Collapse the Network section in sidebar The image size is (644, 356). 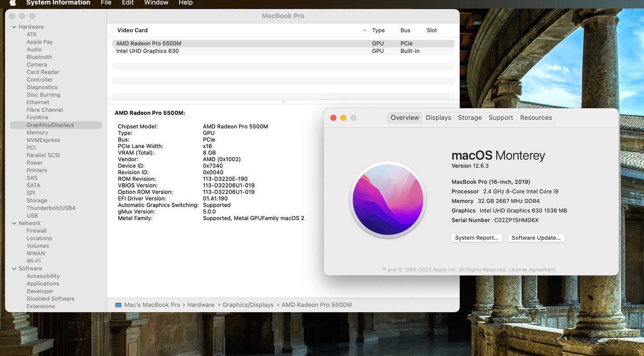pos(14,224)
